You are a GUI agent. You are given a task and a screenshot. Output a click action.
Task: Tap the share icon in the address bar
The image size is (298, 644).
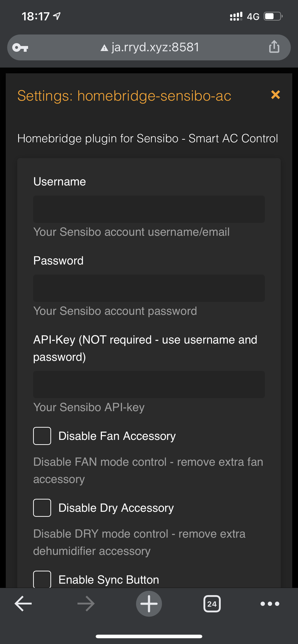pyautogui.click(x=274, y=47)
